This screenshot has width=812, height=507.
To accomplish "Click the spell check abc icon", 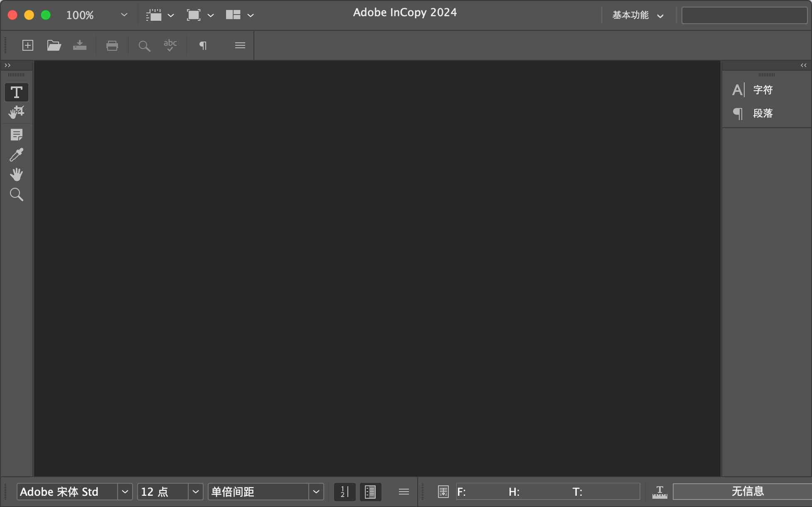I will point(170,45).
